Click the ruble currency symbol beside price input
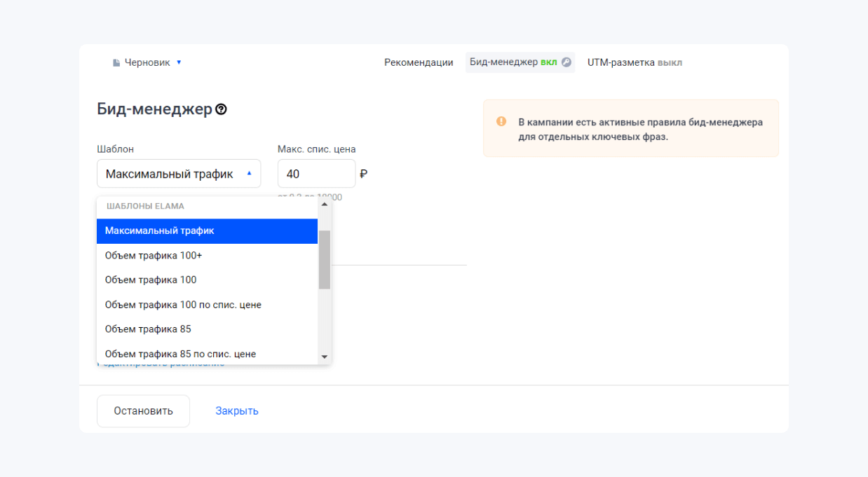The width and height of the screenshot is (868, 477). click(x=363, y=173)
